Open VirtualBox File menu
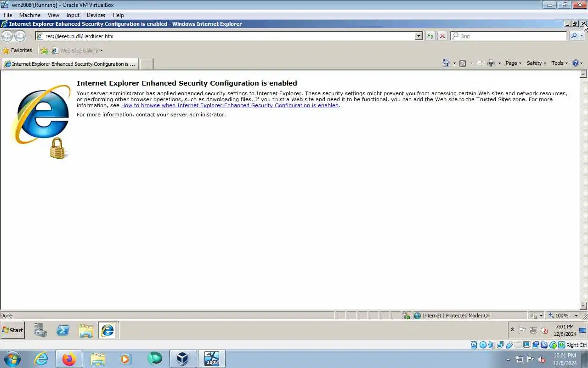Image resolution: width=588 pixels, height=368 pixels. coord(8,15)
